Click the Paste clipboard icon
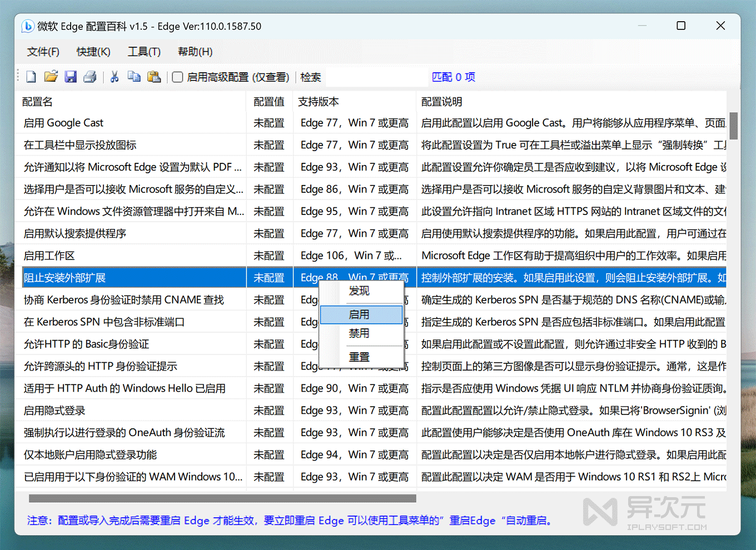The height and width of the screenshot is (550, 756). click(x=154, y=77)
